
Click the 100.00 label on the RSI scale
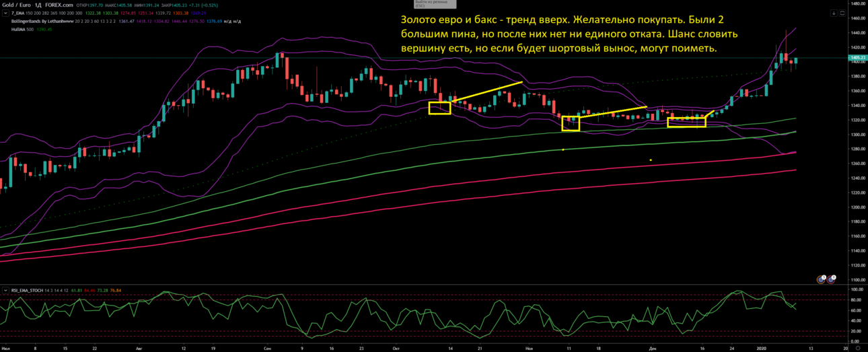[x=857, y=289]
